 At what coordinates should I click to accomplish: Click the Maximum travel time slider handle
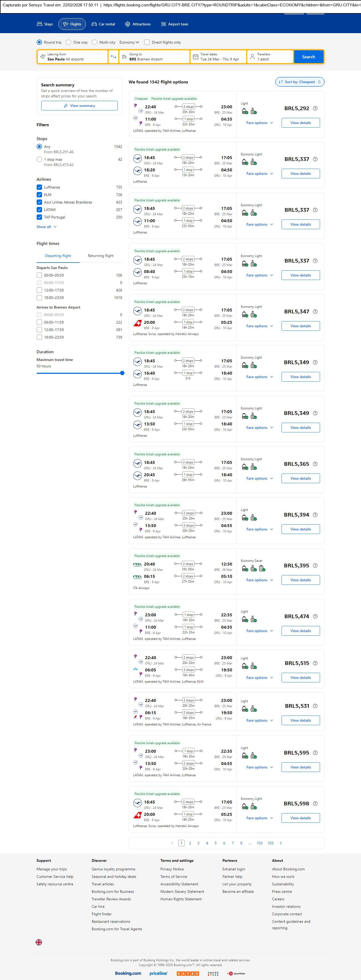(x=122, y=373)
